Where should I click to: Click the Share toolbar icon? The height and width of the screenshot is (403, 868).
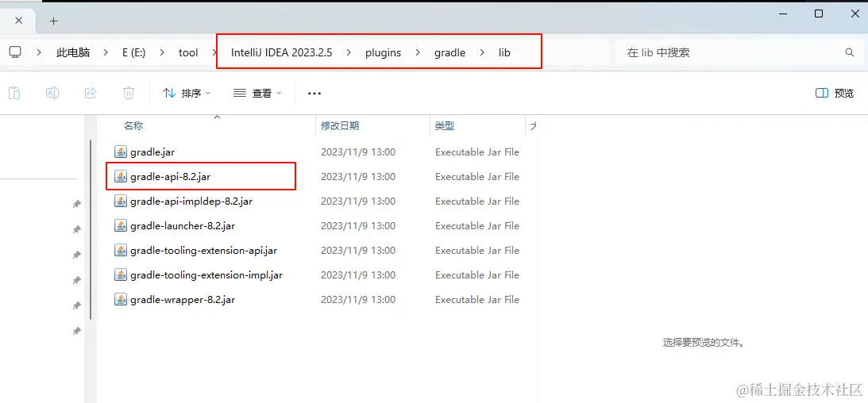(91, 93)
